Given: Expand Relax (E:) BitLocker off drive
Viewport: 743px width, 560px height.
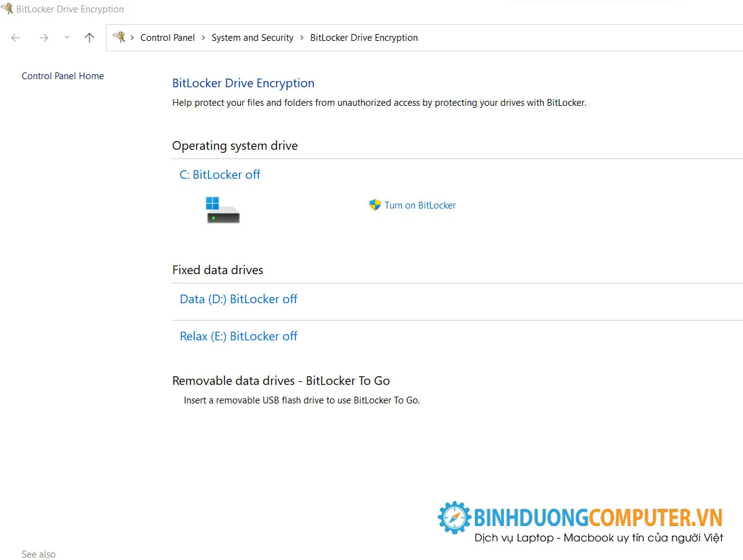Looking at the screenshot, I should [238, 337].
